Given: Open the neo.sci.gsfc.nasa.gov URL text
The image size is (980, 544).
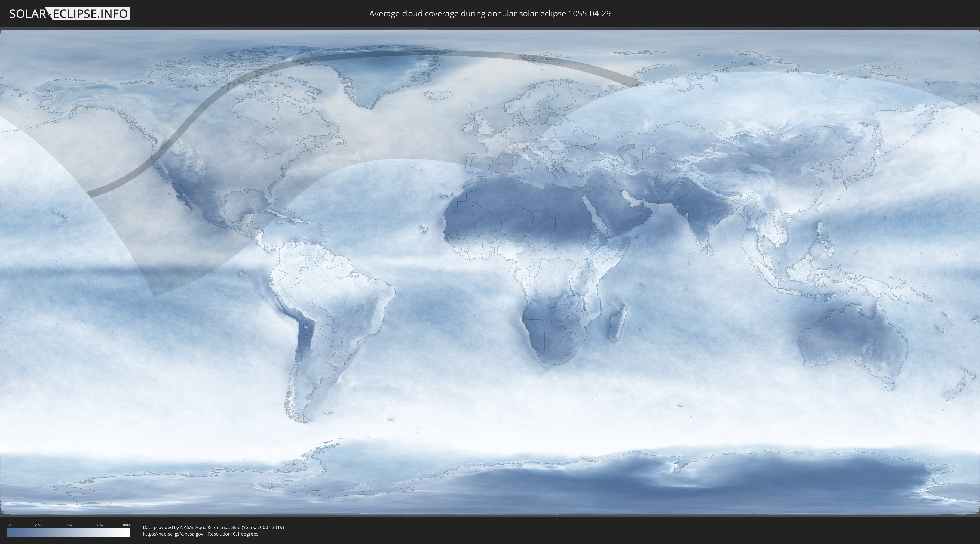Looking at the screenshot, I should click(x=173, y=534).
